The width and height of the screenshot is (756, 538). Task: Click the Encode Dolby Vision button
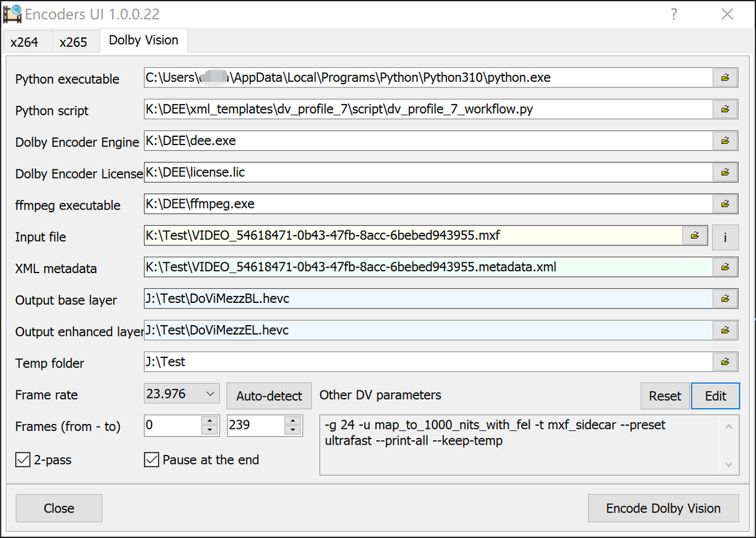tap(663, 508)
